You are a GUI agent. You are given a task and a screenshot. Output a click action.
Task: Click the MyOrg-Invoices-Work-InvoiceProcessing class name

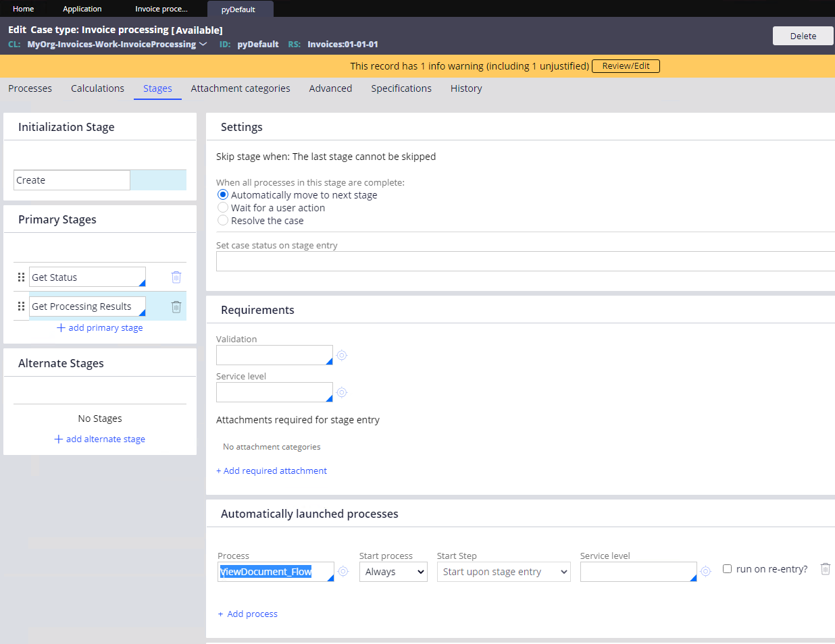pos(111,45)
